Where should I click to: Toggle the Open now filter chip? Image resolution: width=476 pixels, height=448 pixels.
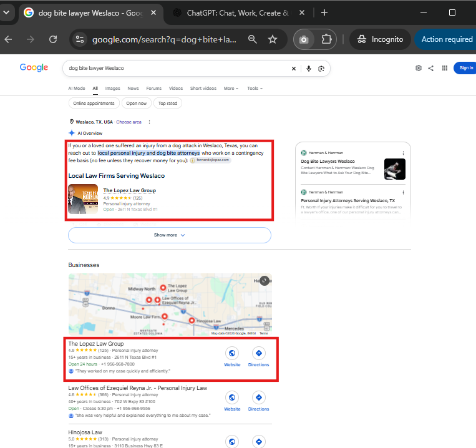pos(136,103)
